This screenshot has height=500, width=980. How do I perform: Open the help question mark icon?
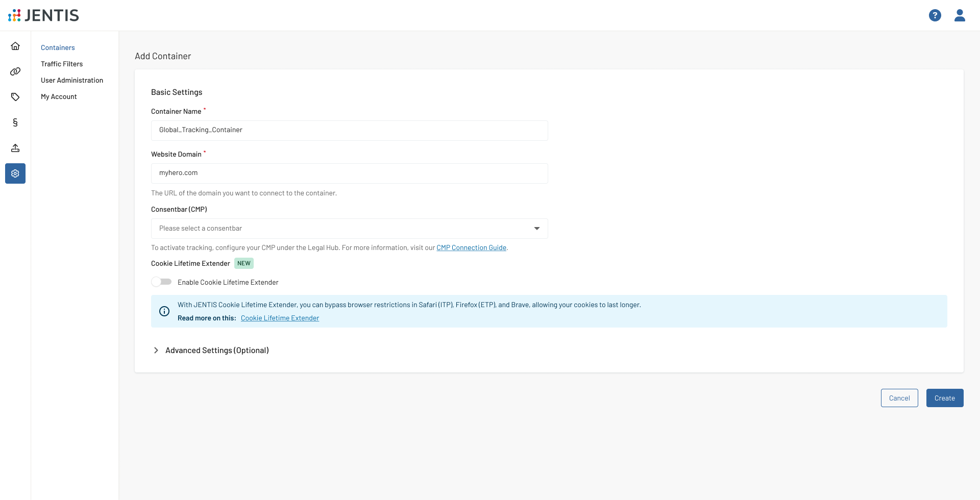[935, 15]
